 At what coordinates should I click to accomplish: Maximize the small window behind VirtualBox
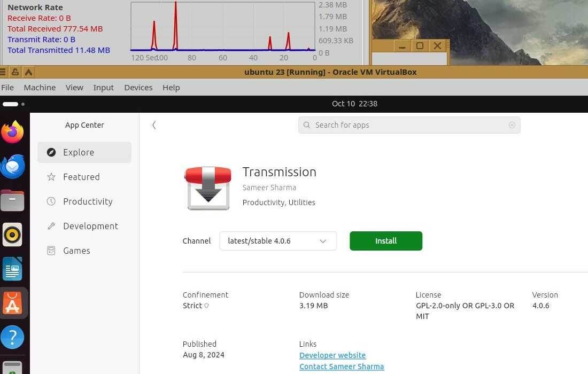click(x=420, y=46)
